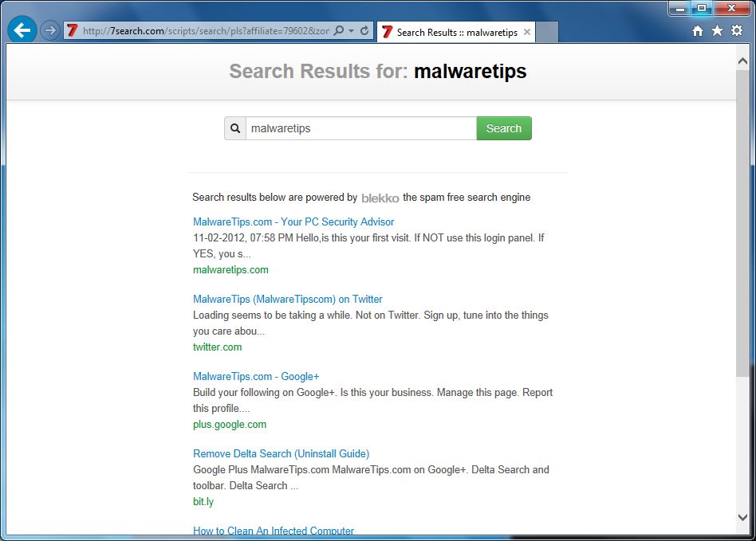Click the browser Back arrow button

(x=22, y=31)
